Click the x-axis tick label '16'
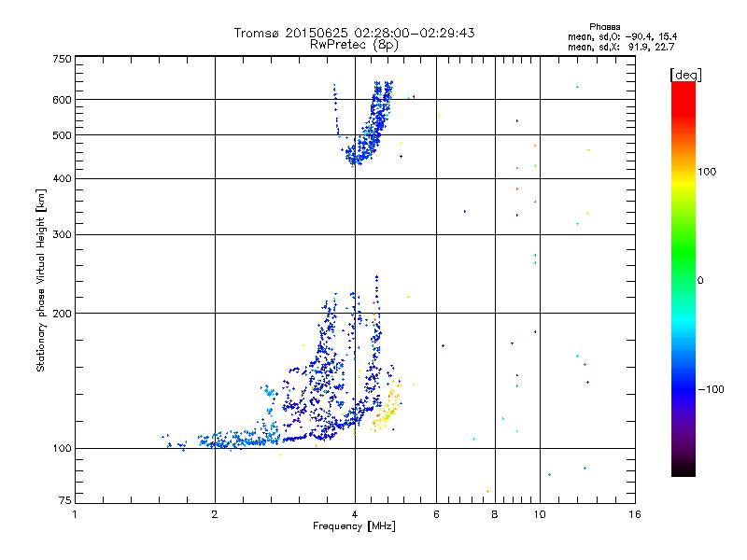 635,514
